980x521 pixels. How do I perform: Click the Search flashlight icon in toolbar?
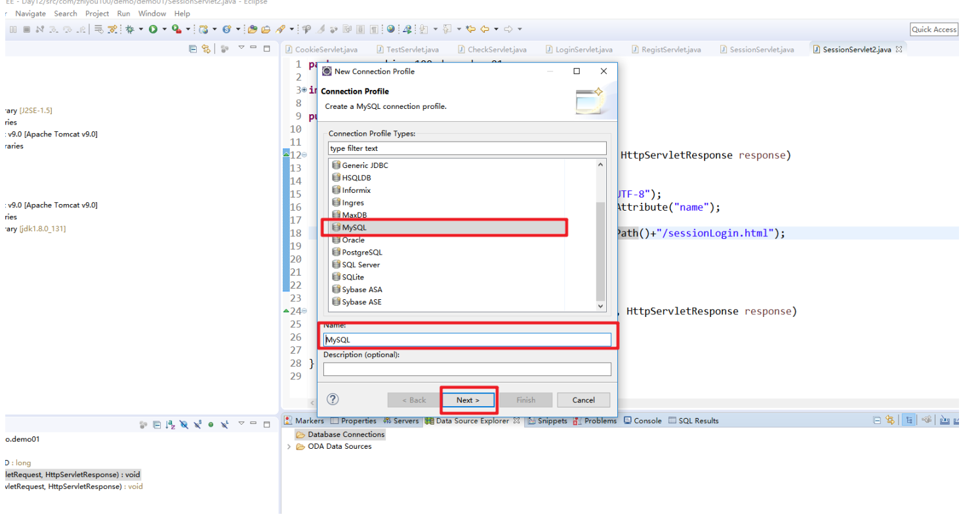click(x=280, y=29)
